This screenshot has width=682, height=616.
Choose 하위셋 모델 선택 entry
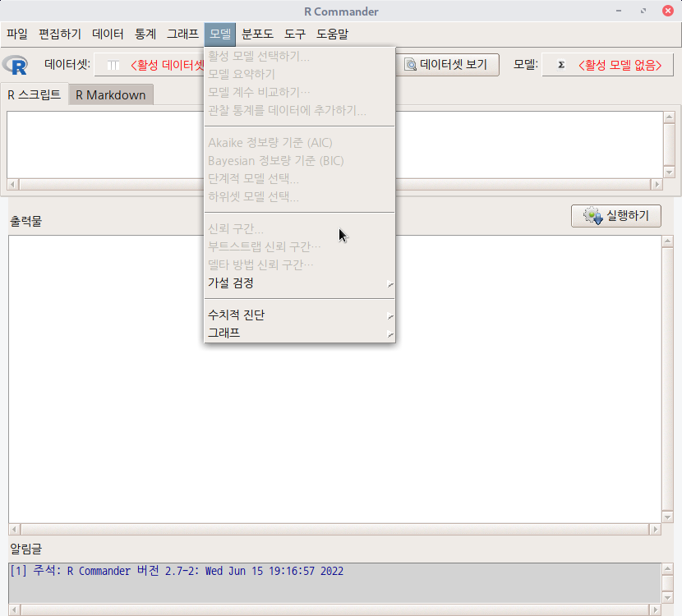[x=300, y=197]
